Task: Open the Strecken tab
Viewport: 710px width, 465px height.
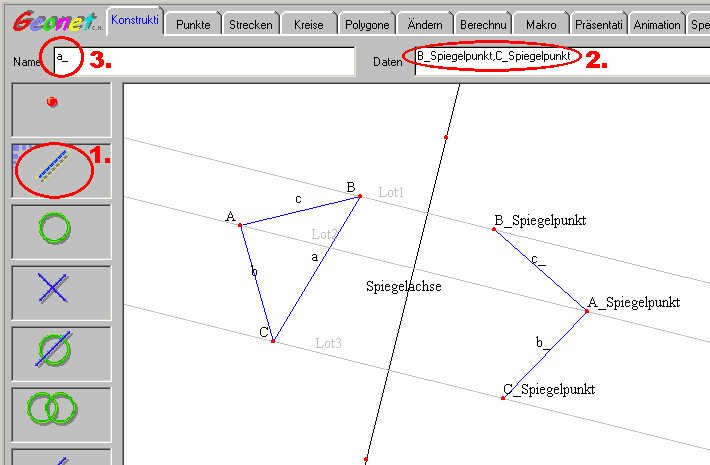Action: coord(249,24)
